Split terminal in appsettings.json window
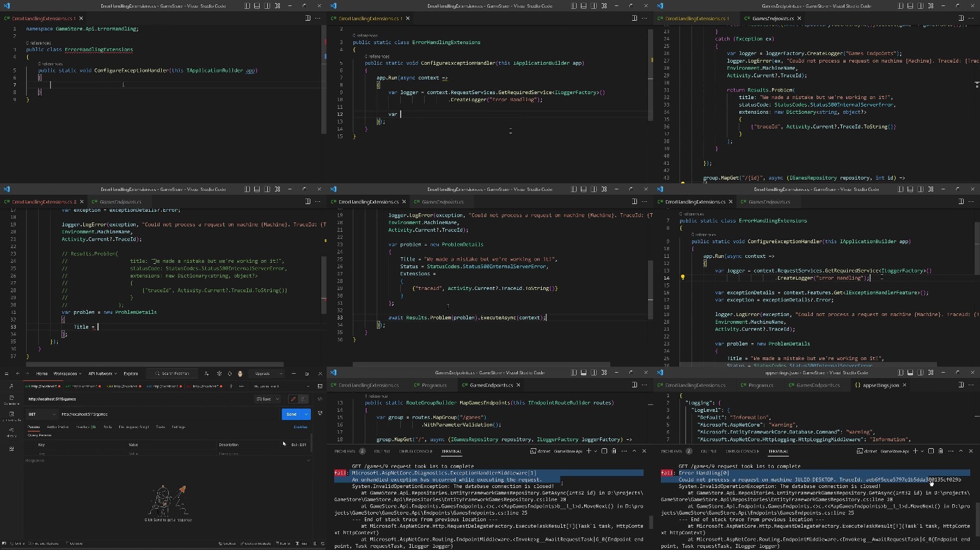The image size is (980, 550). 930,451
